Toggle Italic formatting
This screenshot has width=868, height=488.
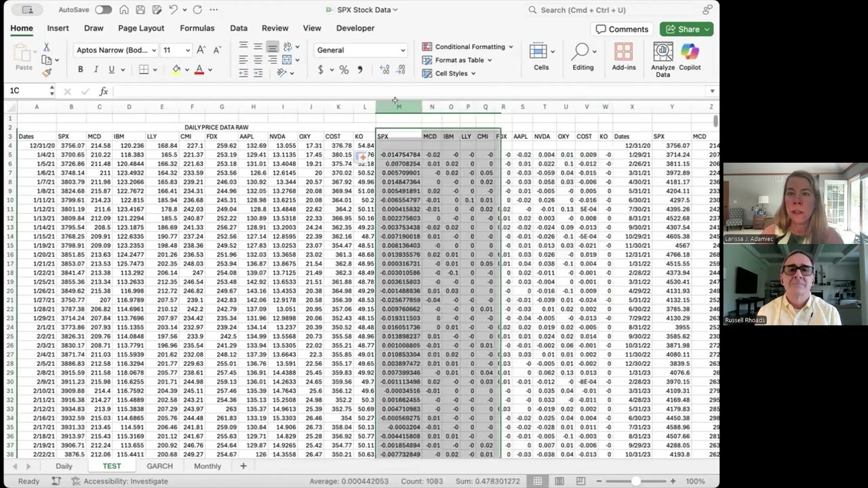[x=96, y=69]
